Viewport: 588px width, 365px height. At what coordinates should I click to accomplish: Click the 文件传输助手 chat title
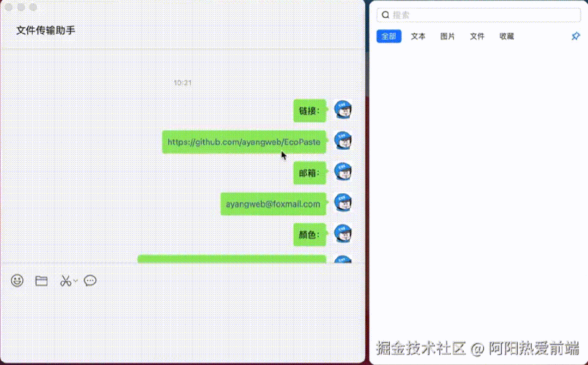[x=46, y=31]
